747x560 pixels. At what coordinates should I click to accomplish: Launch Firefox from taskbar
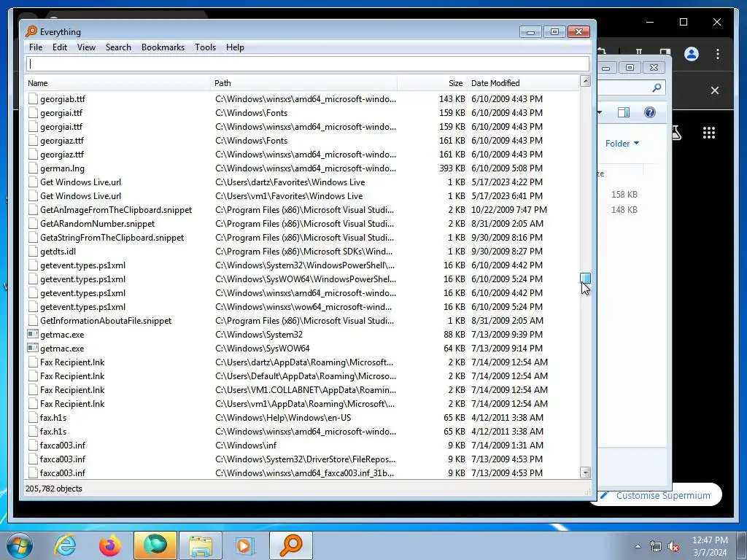point(109,545)
